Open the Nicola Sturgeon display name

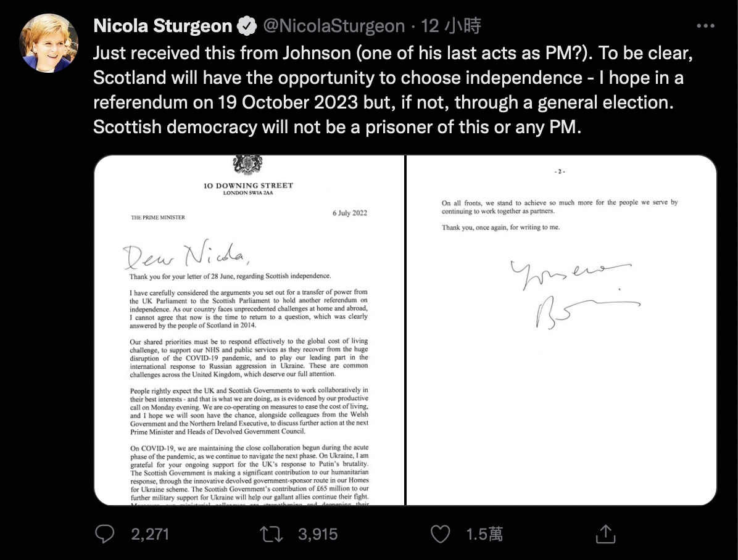coord(163,26)
